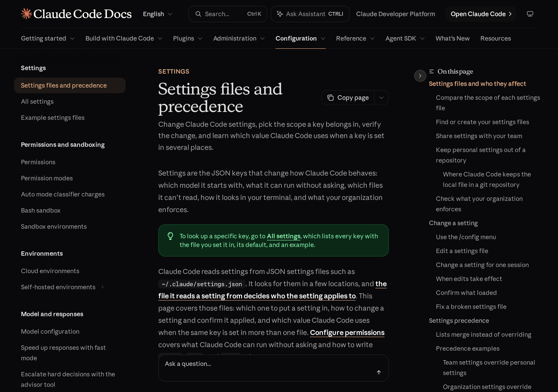Follow the All settings link in tip
Image resolution: width=558 pixels, height=392 pixels.
tap(283, 236)
